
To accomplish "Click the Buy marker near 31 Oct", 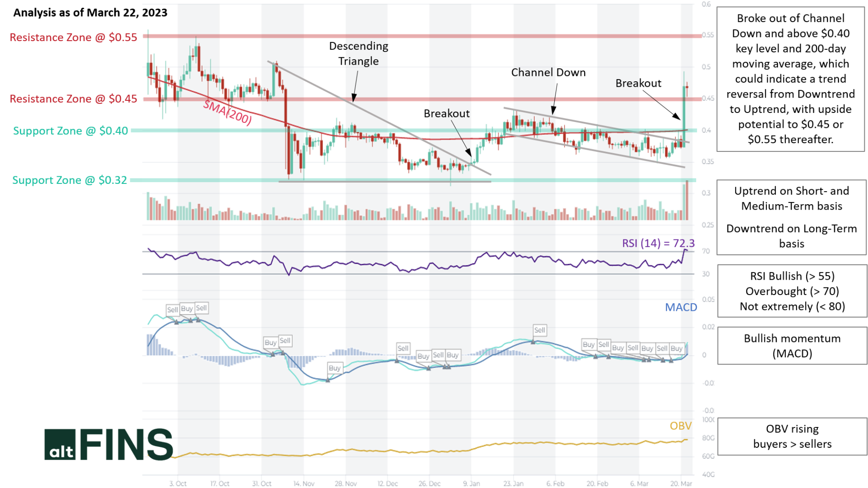I will pos(270,343).
